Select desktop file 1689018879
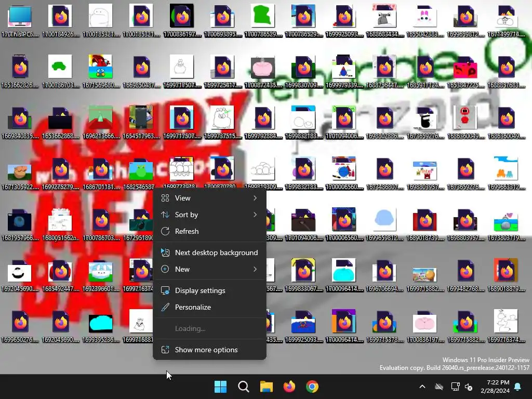Viewport: 532px width, 399px height. pyautogui.click(x=506, y=275)
